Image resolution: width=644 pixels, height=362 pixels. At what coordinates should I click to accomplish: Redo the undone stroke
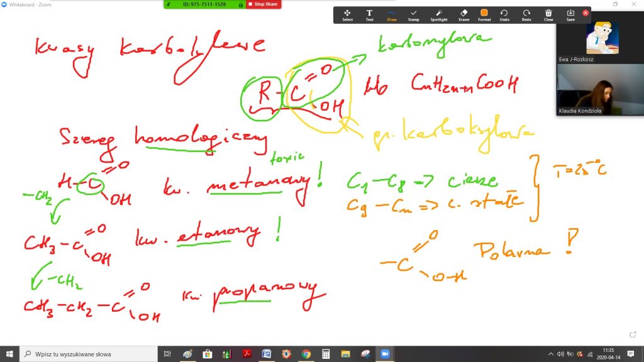tap(526, 15)
